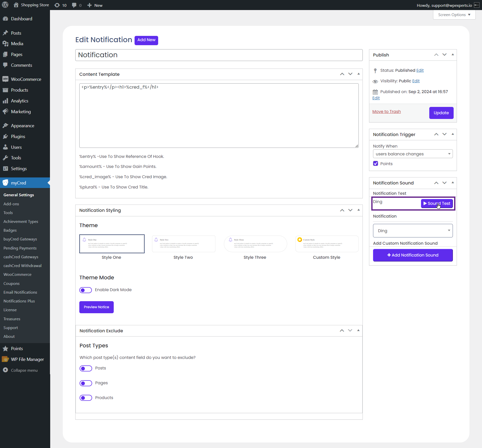Image resolution: width=482 pixels, height=448 pixels.
Task: Open Notifications Plus submenu item
Action: pyautogui.click(x=19, y=301)
